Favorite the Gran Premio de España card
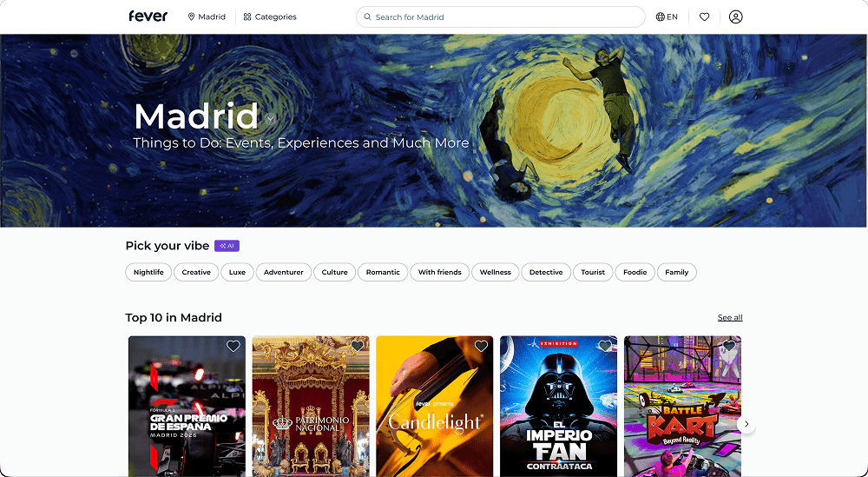 click(233, 347)
